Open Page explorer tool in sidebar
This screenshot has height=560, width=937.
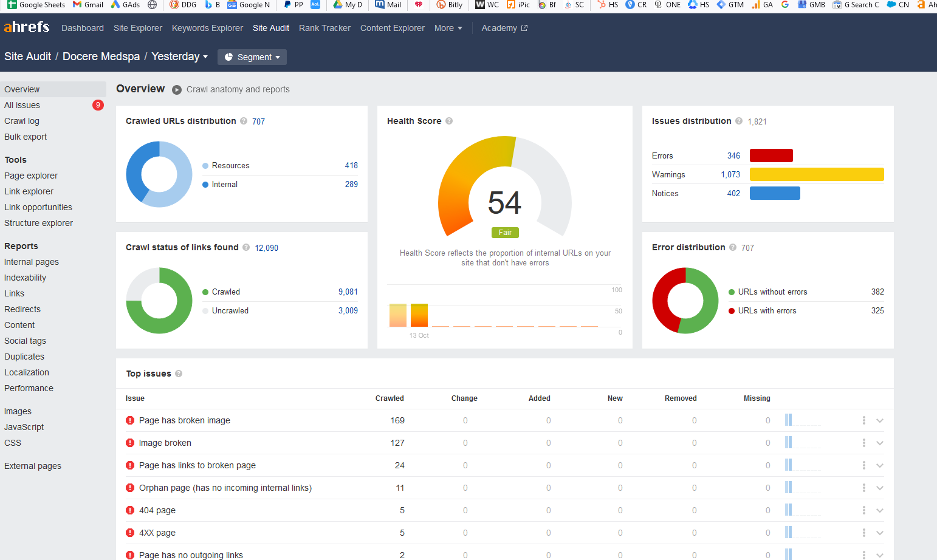click(31, 176)
